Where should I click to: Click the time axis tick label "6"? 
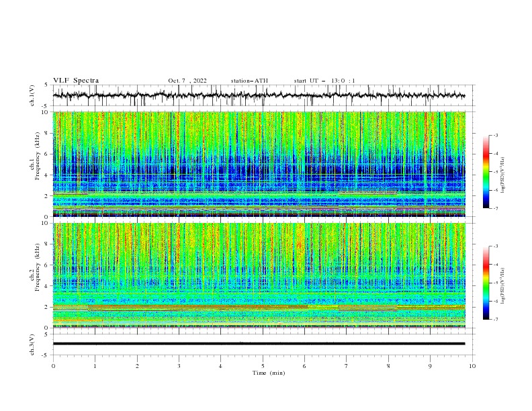[304, 366]
